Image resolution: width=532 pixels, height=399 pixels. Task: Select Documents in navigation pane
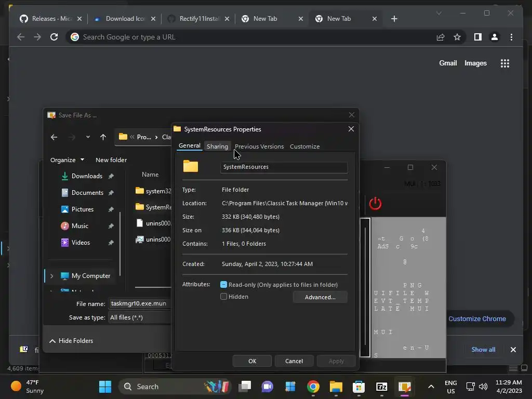click(87, 192)
